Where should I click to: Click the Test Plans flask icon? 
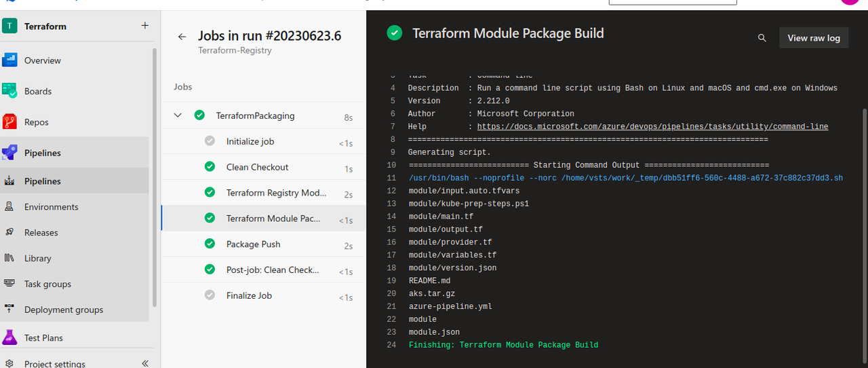tap(9, 337)
